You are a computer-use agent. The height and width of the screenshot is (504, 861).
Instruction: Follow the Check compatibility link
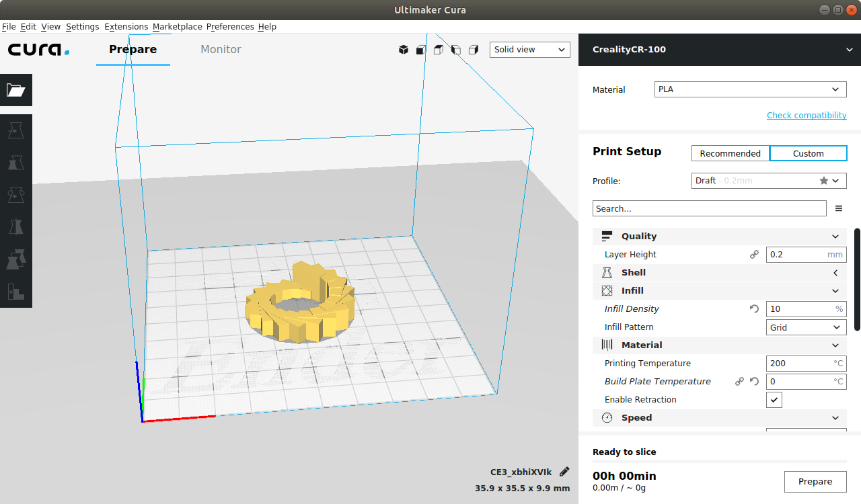807,116
